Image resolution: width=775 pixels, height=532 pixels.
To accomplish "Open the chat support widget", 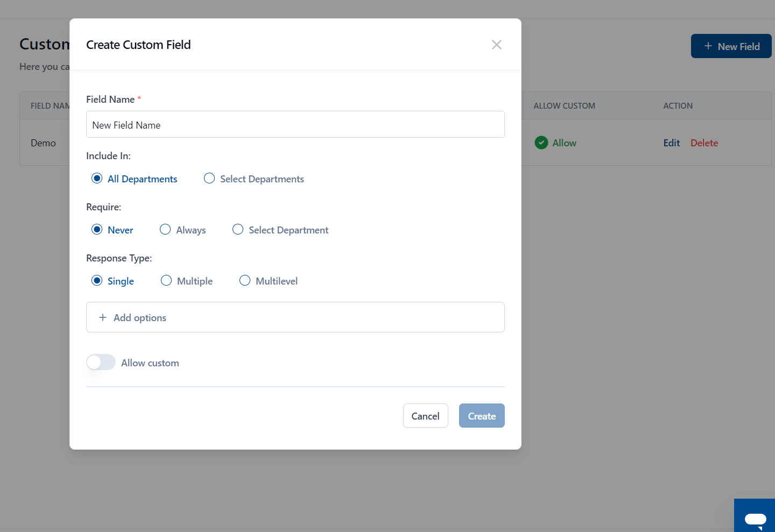I will [x=755, y=517].
